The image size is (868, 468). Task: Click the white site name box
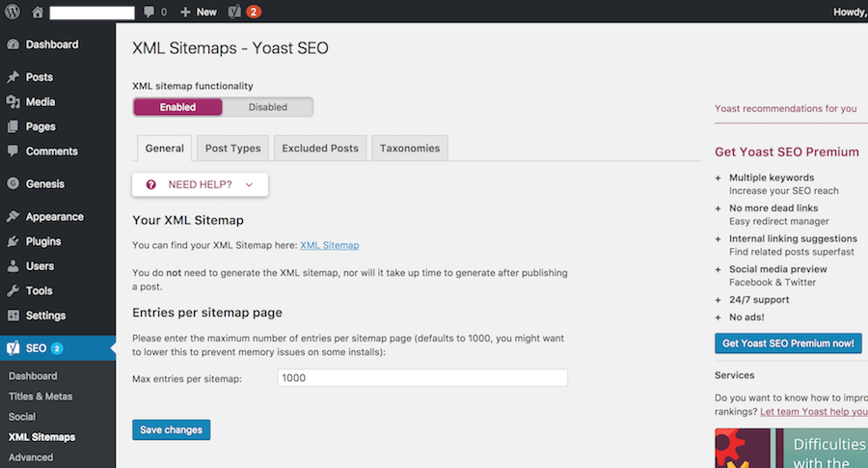[92, 13]
